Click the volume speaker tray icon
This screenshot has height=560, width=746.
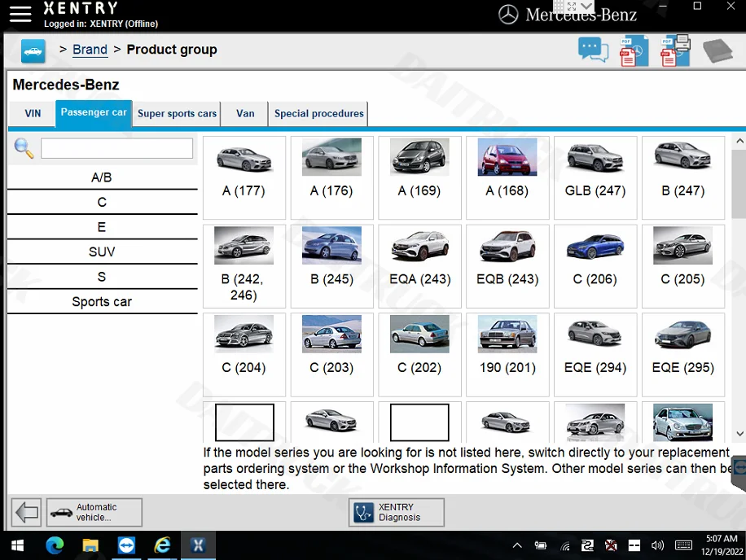tap(657, 545)
